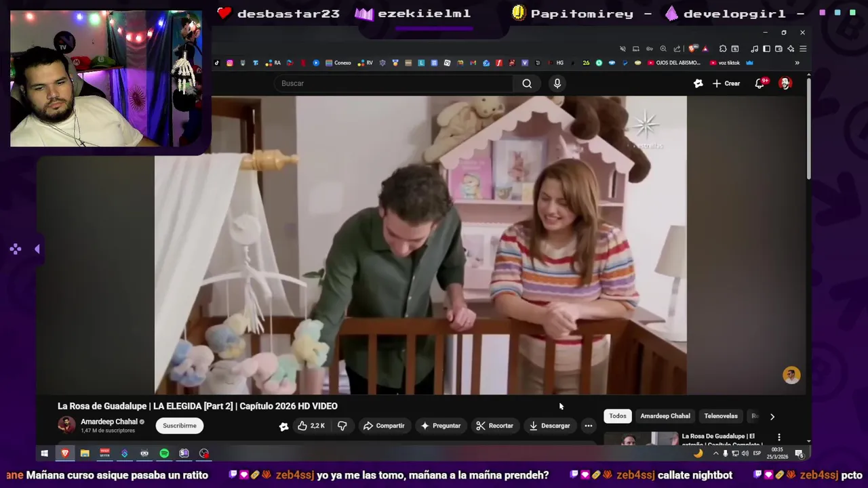Open the recommended La Rosa De Guadalupe video thumbnail
Screen dimensions: 868x488
pos(641,439)
